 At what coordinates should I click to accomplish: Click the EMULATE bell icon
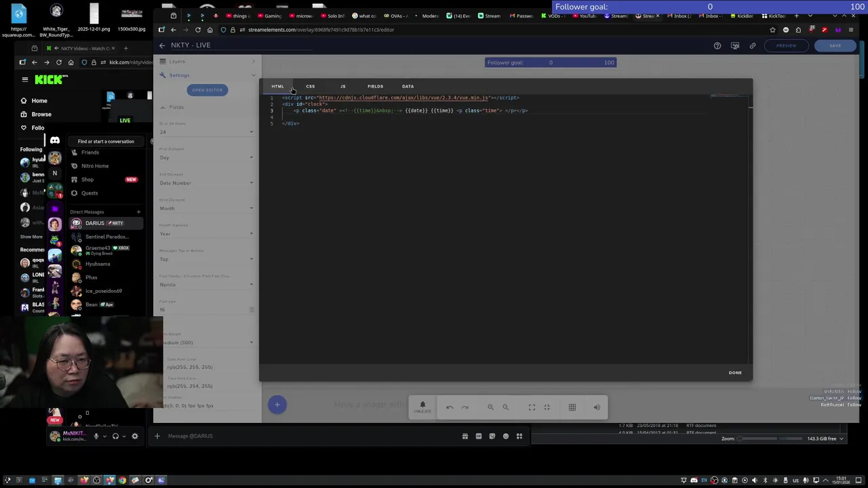tap(422, 407)
